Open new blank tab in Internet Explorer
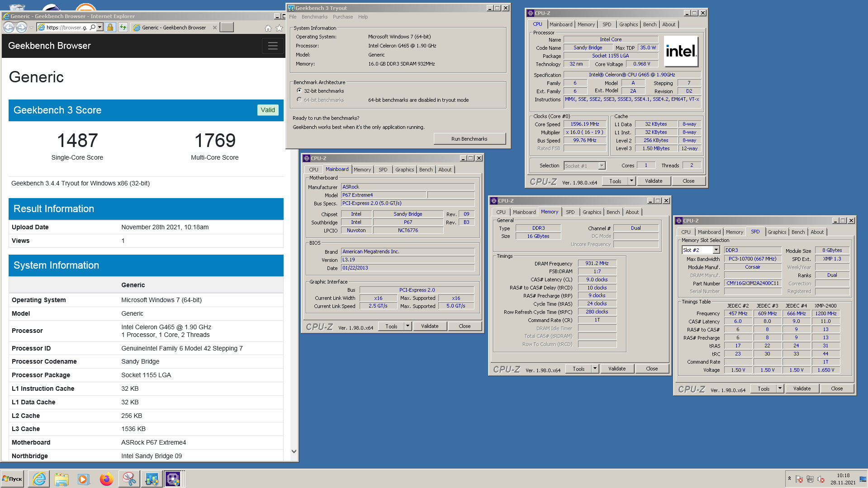This screenshot has height=488, width=868. coord(227,28)
